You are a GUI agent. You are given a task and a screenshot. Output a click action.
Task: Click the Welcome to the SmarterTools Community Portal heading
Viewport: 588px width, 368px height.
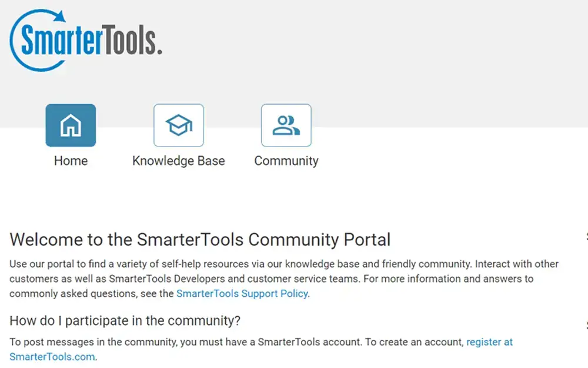point(200,240)
